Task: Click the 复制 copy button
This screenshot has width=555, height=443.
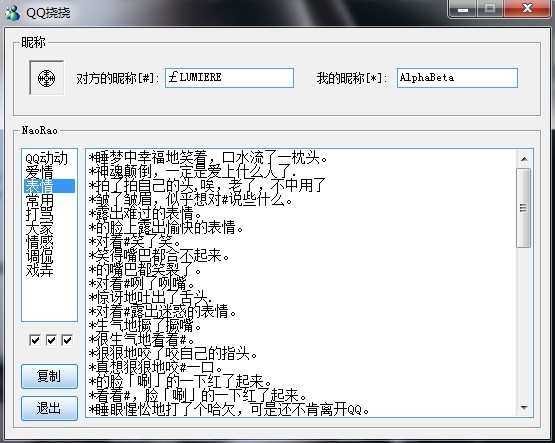Action: [x=49, y=376]
